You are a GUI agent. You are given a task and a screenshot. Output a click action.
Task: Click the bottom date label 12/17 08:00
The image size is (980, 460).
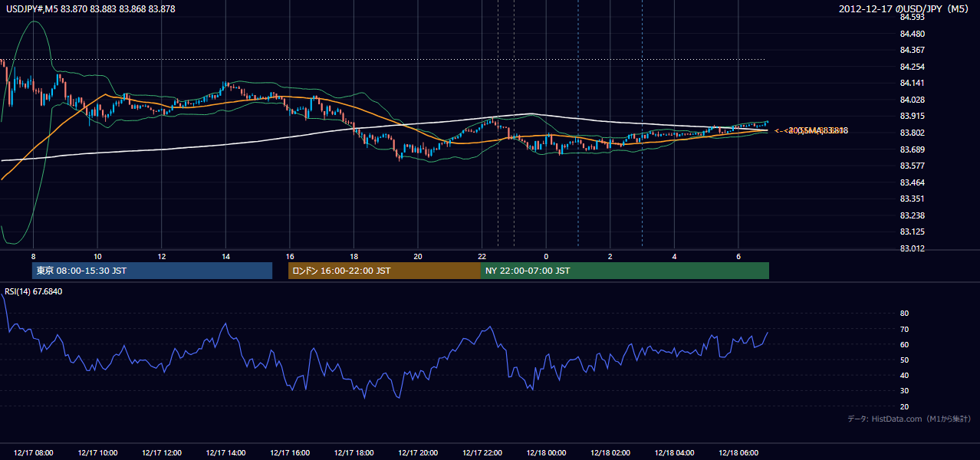click(34, 453)
